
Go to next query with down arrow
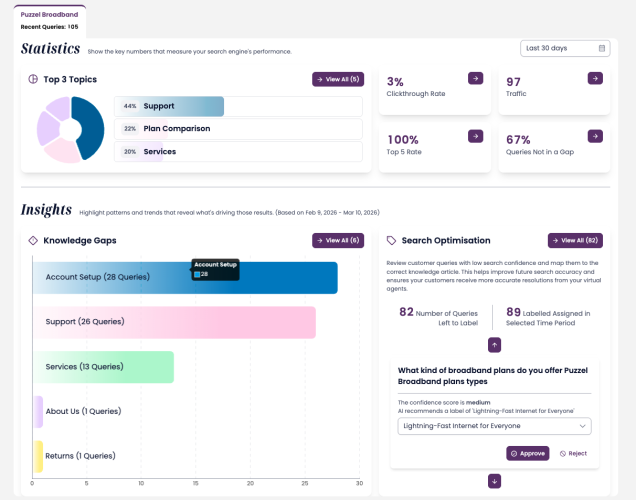click(x=494, y=481)
